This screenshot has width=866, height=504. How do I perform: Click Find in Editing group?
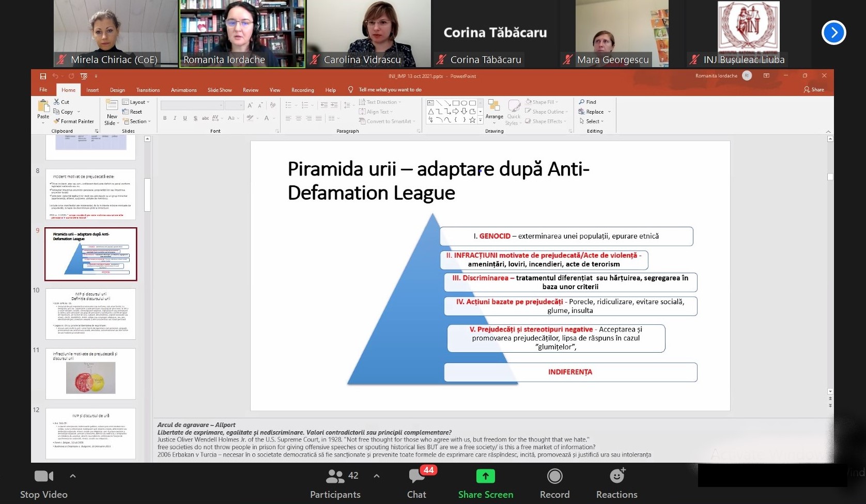(x=587, y=102)
